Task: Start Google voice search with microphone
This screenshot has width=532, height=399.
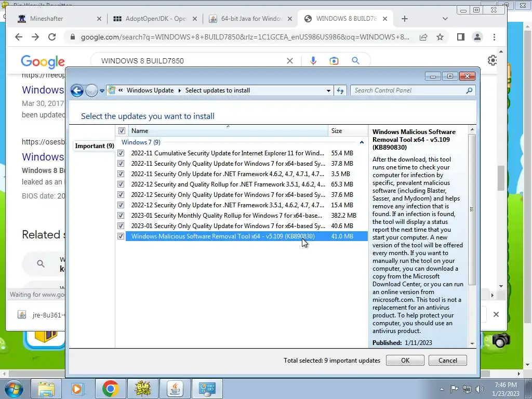Action: tap(313, 61)
